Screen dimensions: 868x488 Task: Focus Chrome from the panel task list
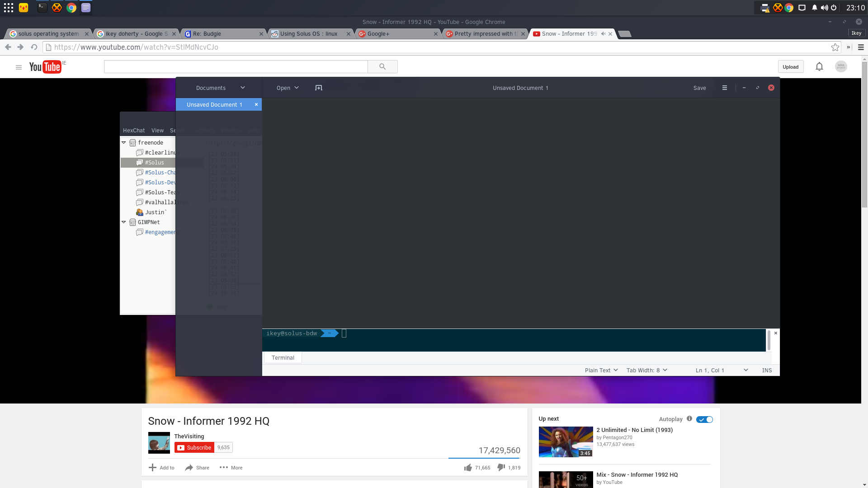(71, 8)
